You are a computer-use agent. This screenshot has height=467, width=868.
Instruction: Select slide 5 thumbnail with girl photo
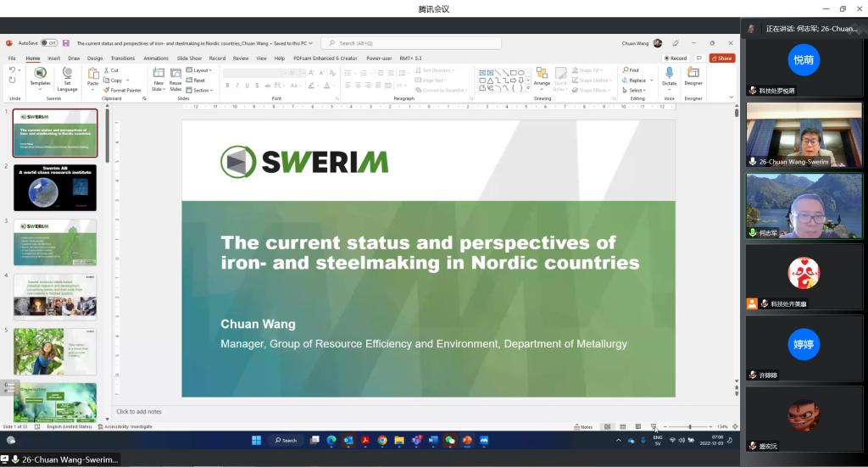tap(55, 352)
